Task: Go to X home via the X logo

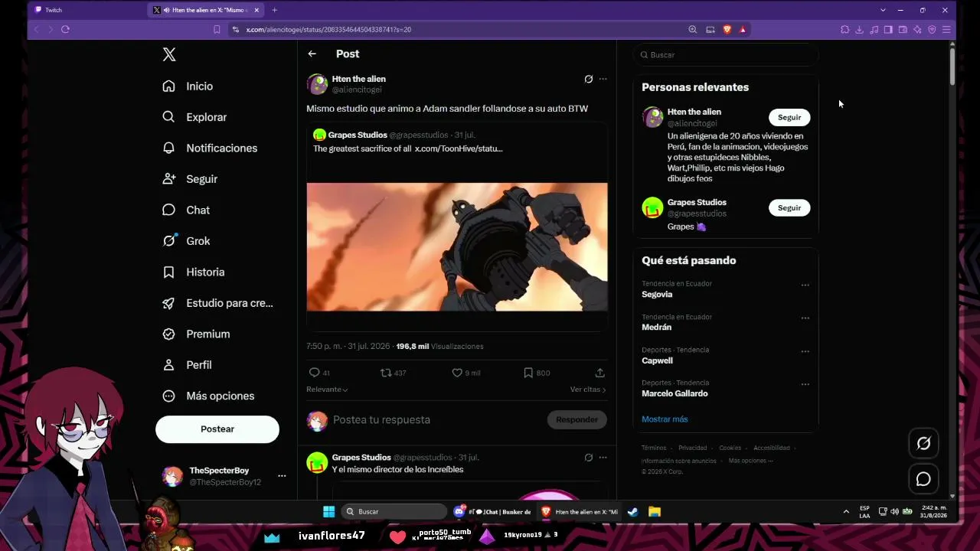Action: coord(169,54)
